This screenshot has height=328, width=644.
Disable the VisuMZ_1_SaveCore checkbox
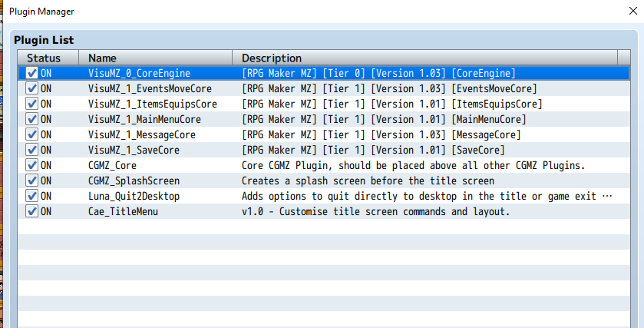(x=31, y=150)
